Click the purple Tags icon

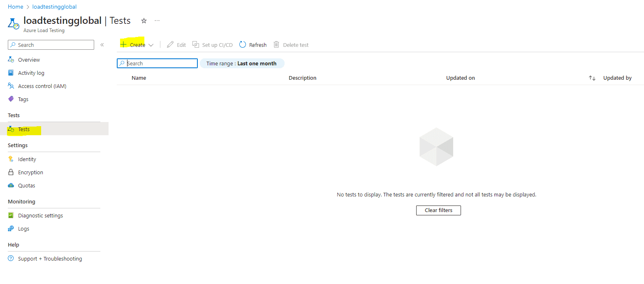pyautogui.click(x=11, y=99)
